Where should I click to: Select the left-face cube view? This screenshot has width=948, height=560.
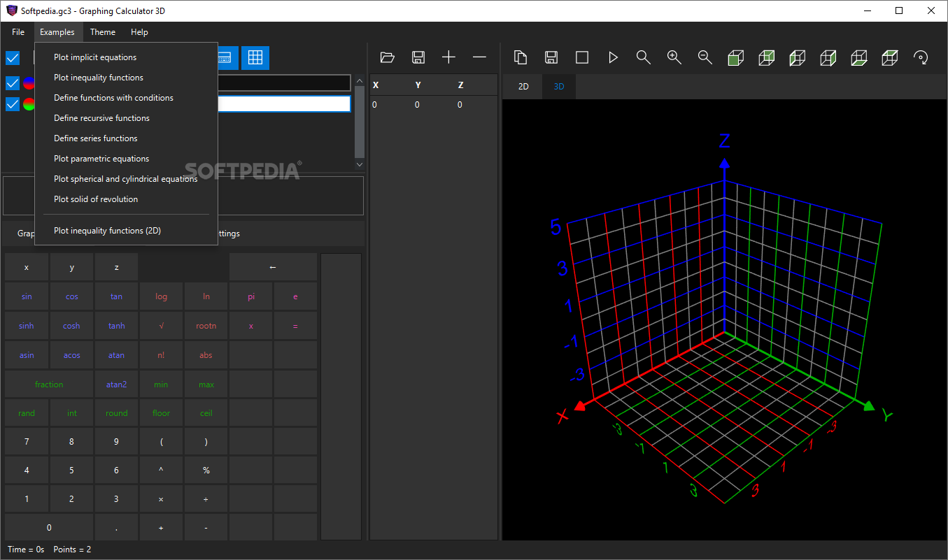tap(798, 57)
